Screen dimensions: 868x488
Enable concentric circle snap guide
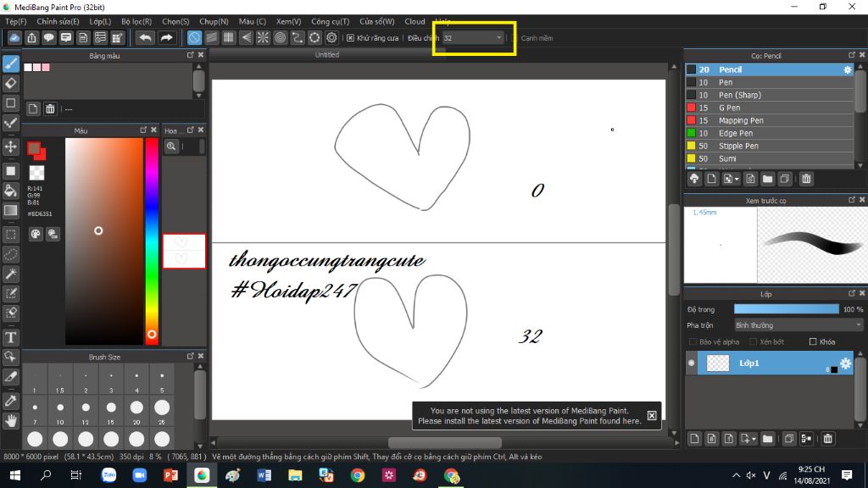[x=280, y=37]
